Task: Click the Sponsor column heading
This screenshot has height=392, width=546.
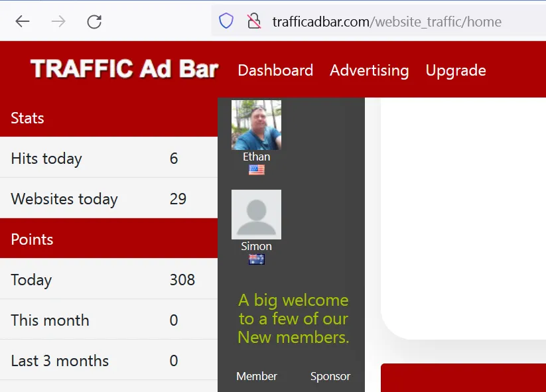Action: [330, 376]
